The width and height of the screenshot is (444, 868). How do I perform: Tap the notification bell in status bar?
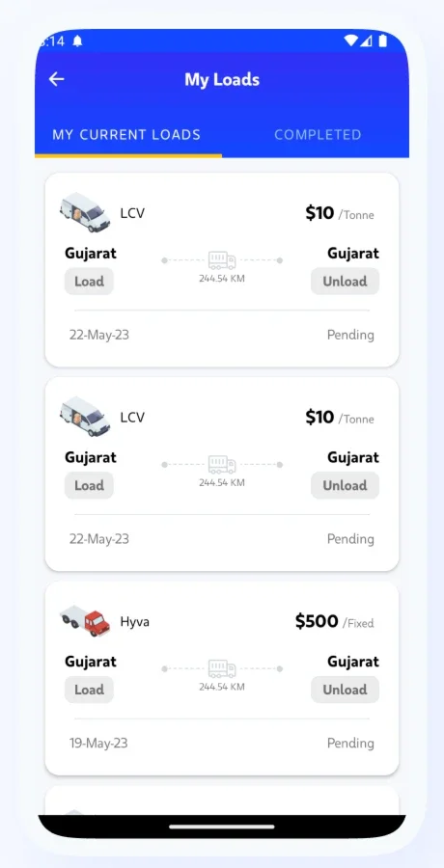[77, 41]
